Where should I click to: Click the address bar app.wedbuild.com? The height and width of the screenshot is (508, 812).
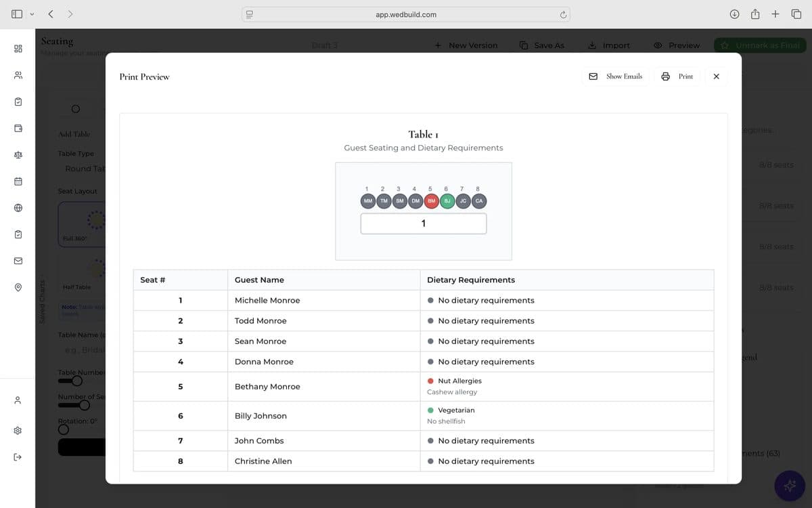click(x=406, y=14)
